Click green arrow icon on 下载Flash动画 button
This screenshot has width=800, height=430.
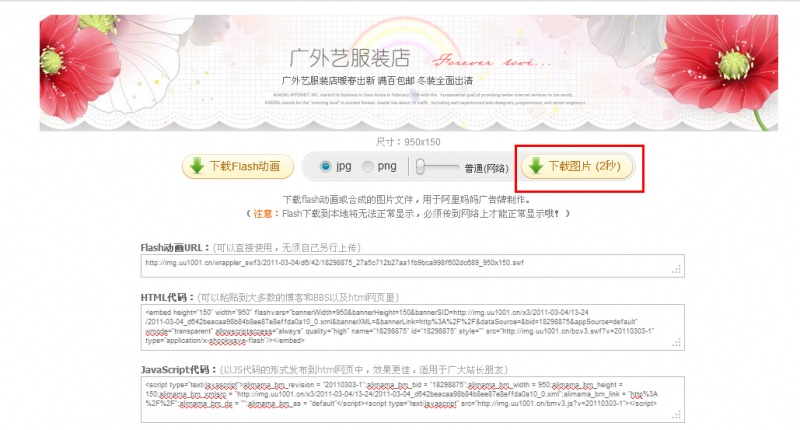[x=198, y=166]
